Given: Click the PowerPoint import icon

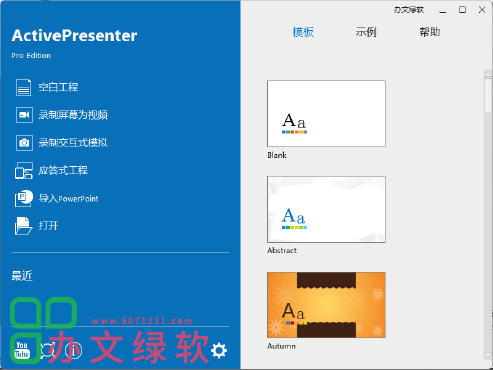Looking at the screenshot, I should coord(24,198).
